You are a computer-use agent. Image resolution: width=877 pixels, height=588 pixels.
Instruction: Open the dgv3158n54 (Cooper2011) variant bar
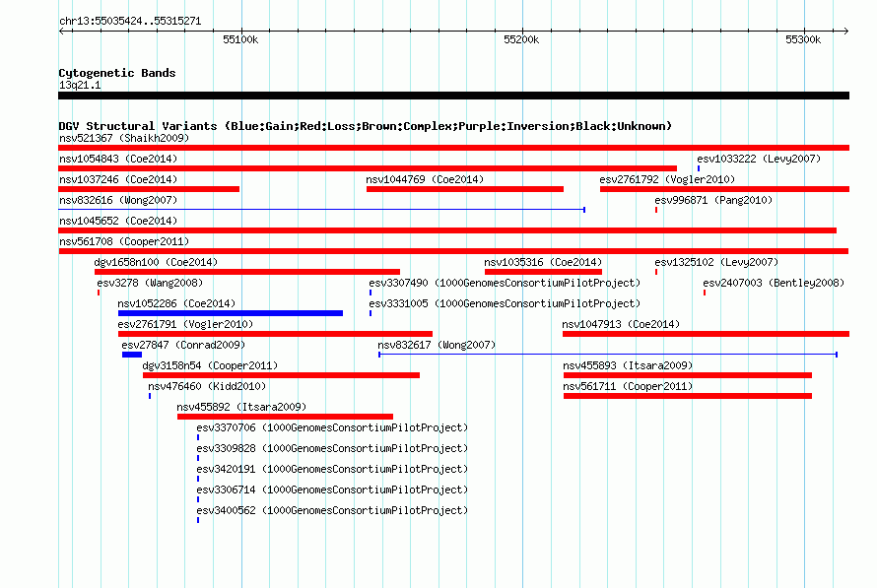(282, 375)
